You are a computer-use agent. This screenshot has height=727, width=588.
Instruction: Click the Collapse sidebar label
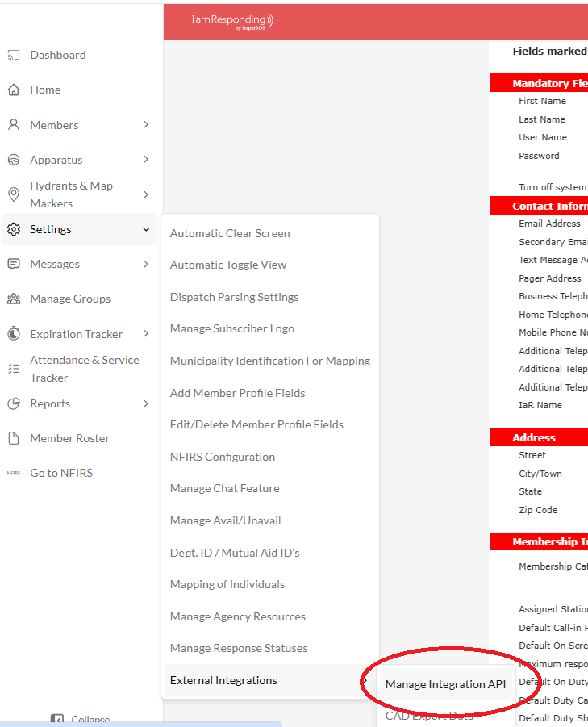pos(90,720)
